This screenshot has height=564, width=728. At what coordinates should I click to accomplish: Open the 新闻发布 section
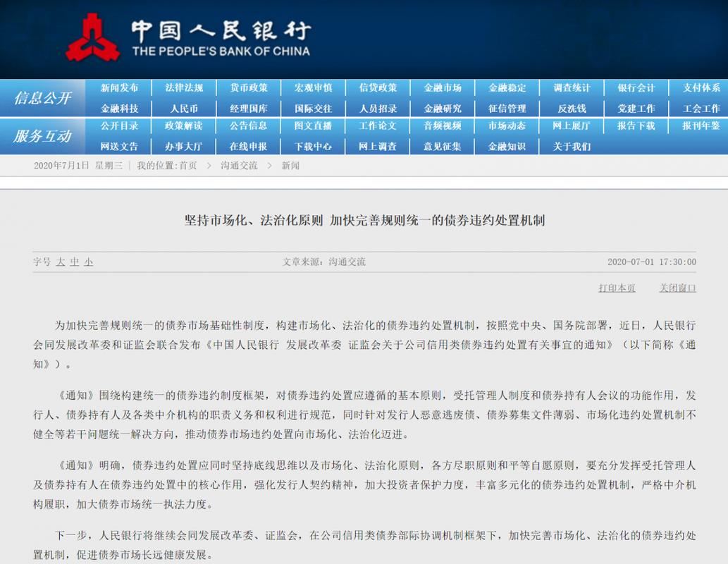(120, 88)
